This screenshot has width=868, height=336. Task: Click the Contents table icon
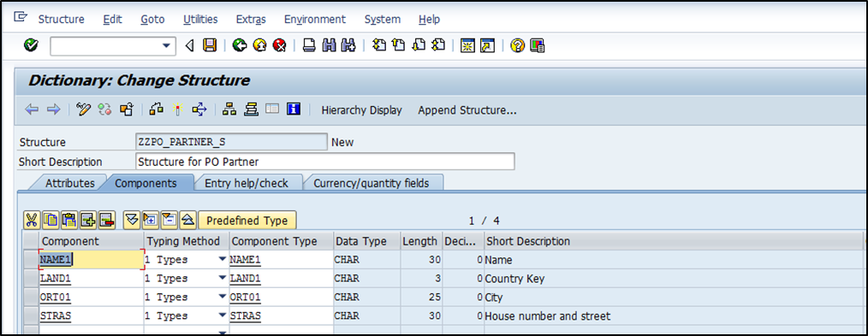[272, 109]
